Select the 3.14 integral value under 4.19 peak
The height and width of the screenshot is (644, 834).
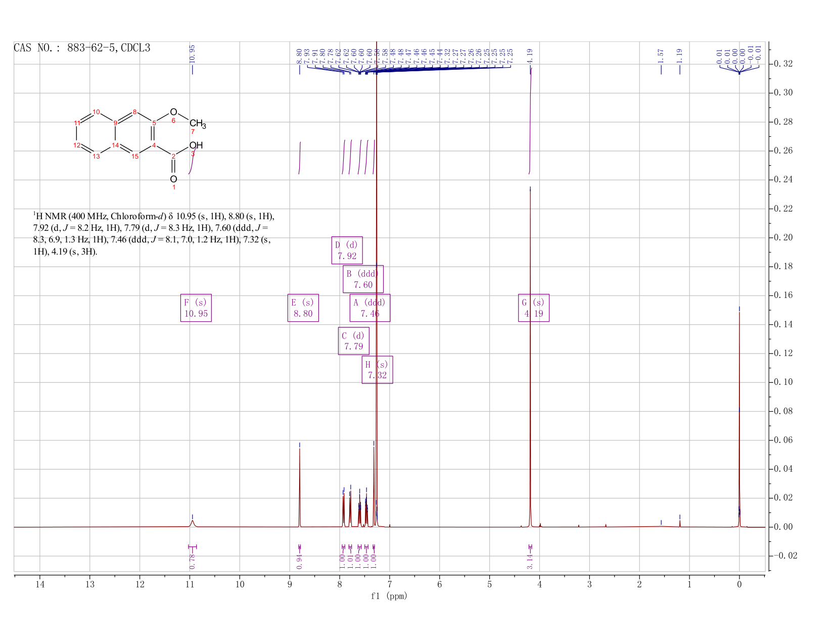pyautogui.click(x=530, y=561)
